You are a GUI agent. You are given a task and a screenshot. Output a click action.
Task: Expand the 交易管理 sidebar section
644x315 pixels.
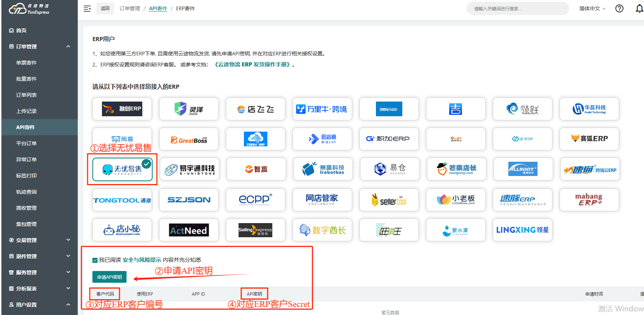(x=39, y=240)
